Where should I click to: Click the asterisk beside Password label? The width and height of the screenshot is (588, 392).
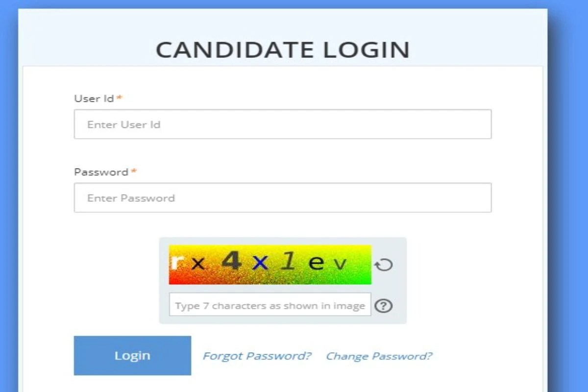[x=134, y=171]
